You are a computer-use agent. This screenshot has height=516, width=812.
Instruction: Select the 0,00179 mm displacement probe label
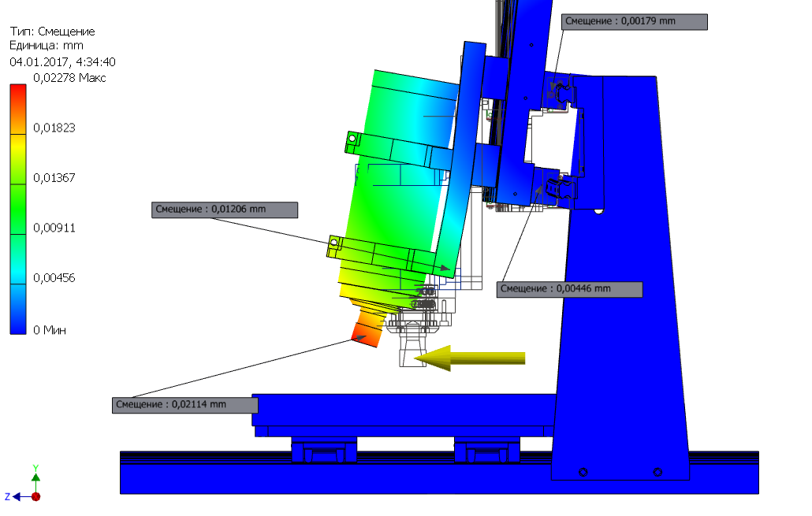pos(635,22)
